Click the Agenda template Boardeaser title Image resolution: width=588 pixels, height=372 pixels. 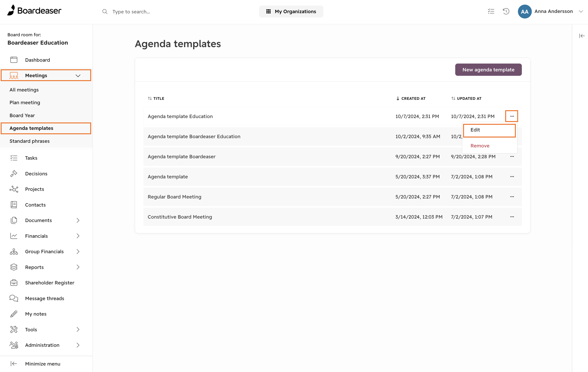(x=181, y=157)
